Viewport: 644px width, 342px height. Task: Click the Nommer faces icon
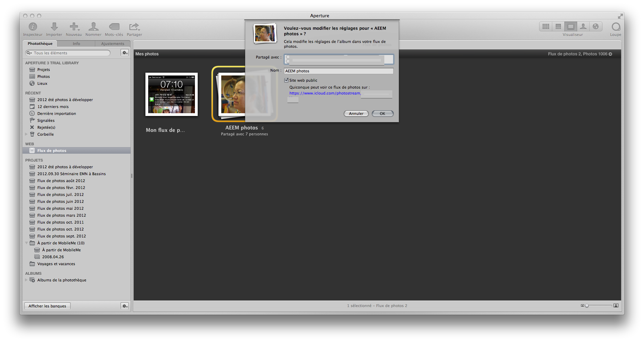click(93, 27)
